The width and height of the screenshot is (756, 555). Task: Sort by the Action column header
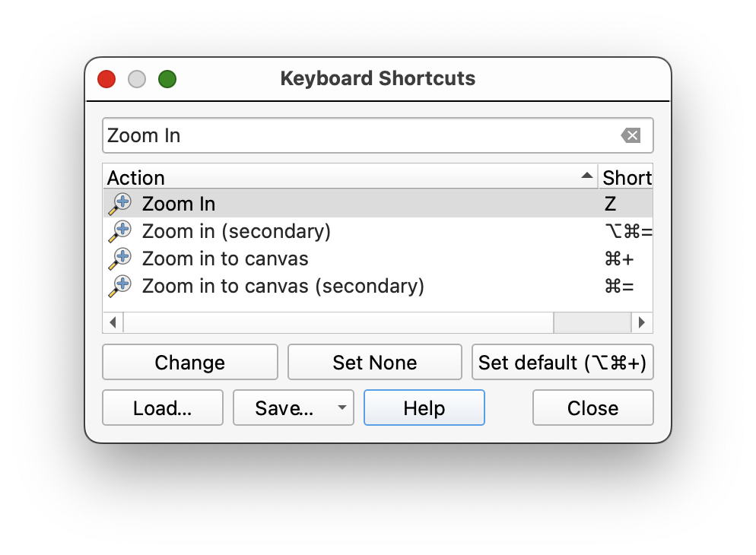tap(350, 177)
